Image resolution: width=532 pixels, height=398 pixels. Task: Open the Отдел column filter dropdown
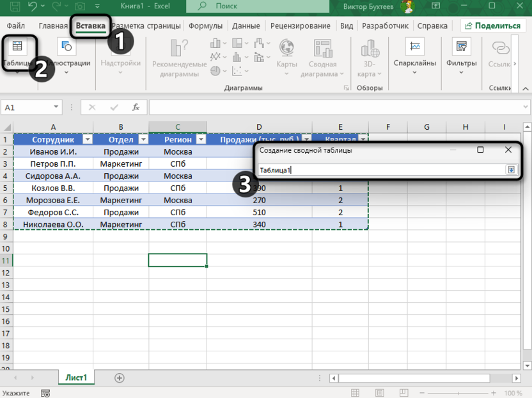coord(143,139)
